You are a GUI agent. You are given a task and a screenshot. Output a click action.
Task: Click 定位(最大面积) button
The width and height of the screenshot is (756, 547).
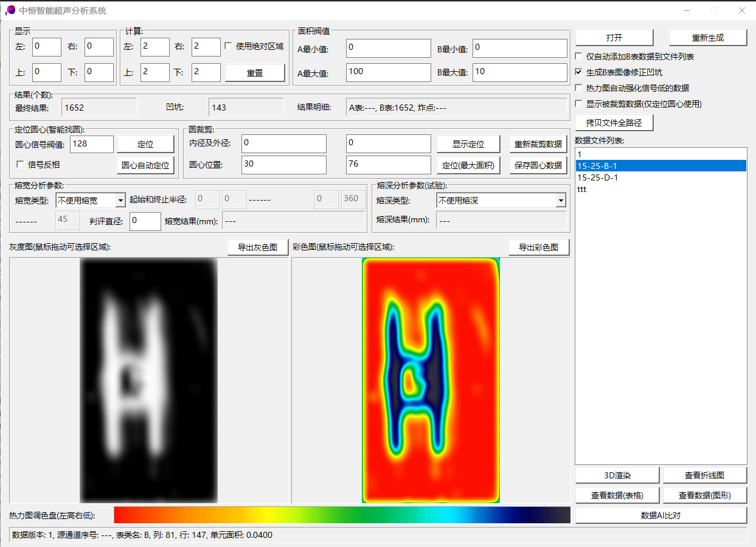pyautogui.click(x=468, y=165)
